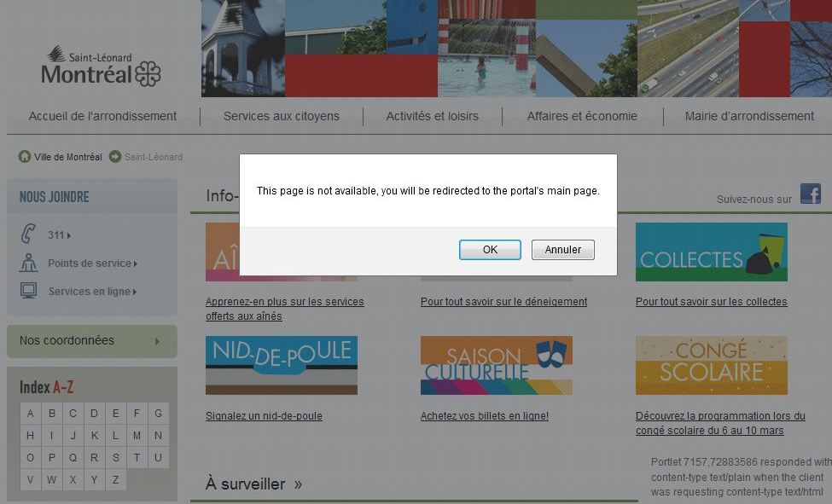The height and width of the screenshot is (504, 832).
Task: Click the Saint-Léonard Montréal logo
Action: (x=101, y=67)
